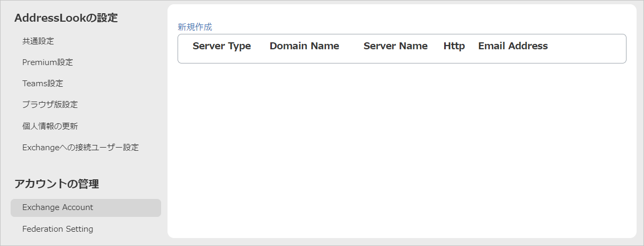Screen dimensions: 644x246
Task: Select Exchange Account in the sidebar
Action: coord(86,207)
